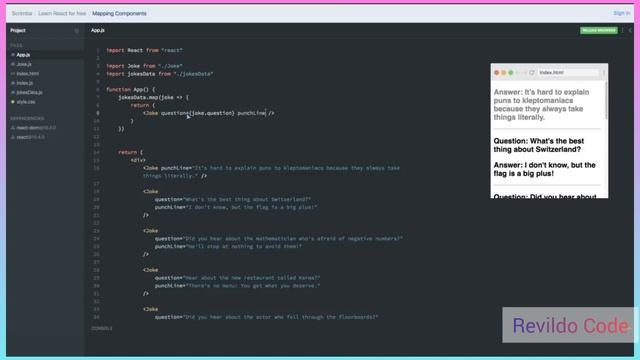Click the Switzerland question prop in code
The image size is (640, 360).
(233, 200)
